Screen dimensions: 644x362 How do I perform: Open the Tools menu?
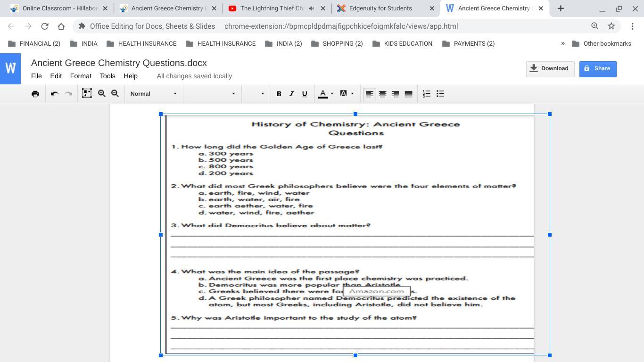(107, 76)
